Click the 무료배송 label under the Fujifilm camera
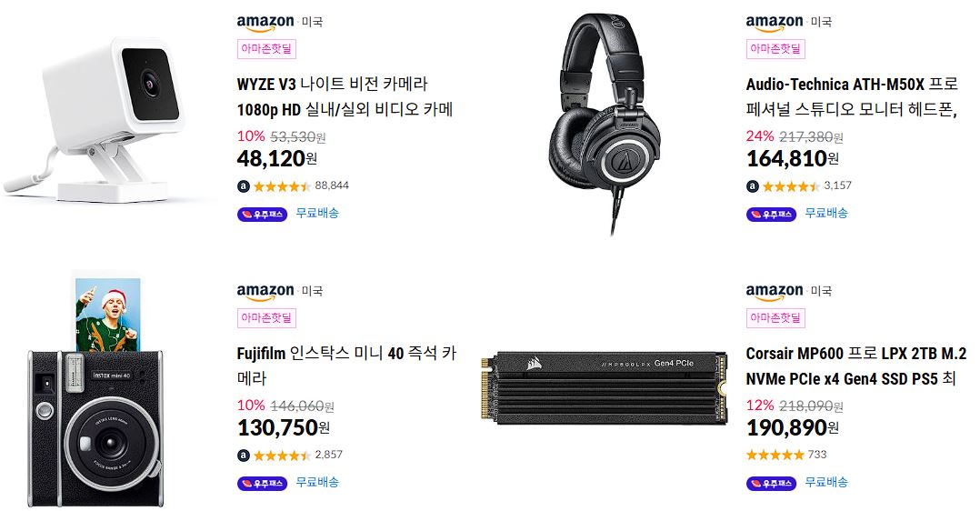This screenshot has height=511, width=980. pyautogui.click(x=317, y=482)
